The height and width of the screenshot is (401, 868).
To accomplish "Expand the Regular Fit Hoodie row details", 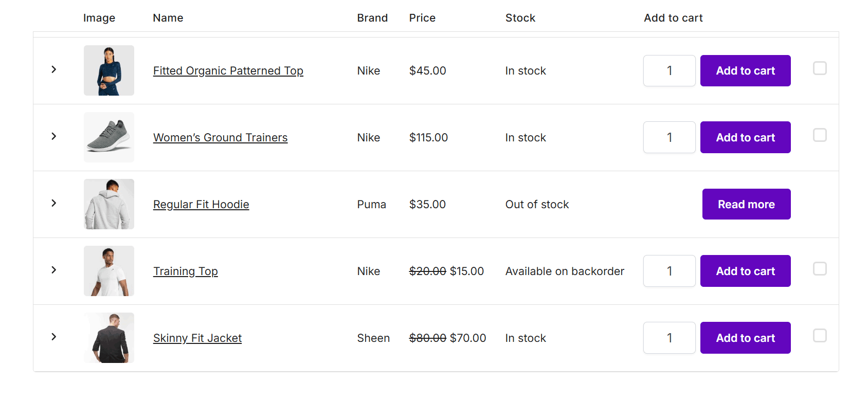I will pyautogui.click(x=54, y=203).
